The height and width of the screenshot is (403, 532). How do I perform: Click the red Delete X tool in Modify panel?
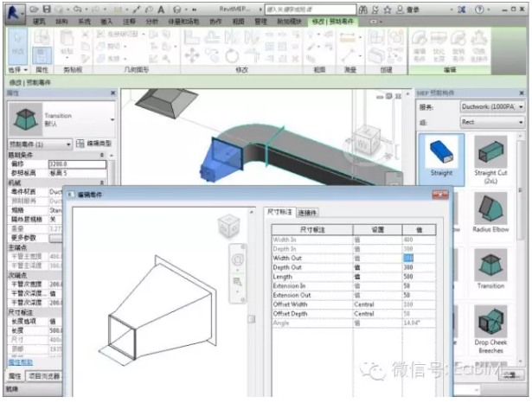[296, 58]
